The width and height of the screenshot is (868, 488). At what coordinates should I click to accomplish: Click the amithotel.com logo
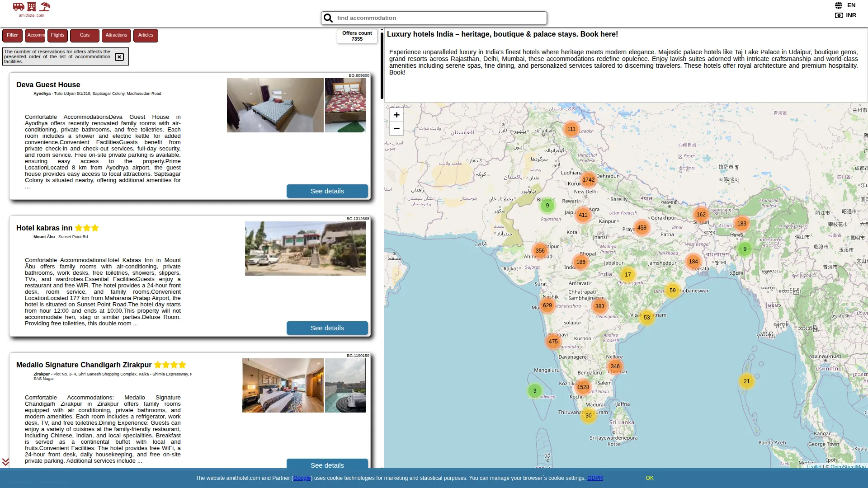32,9
